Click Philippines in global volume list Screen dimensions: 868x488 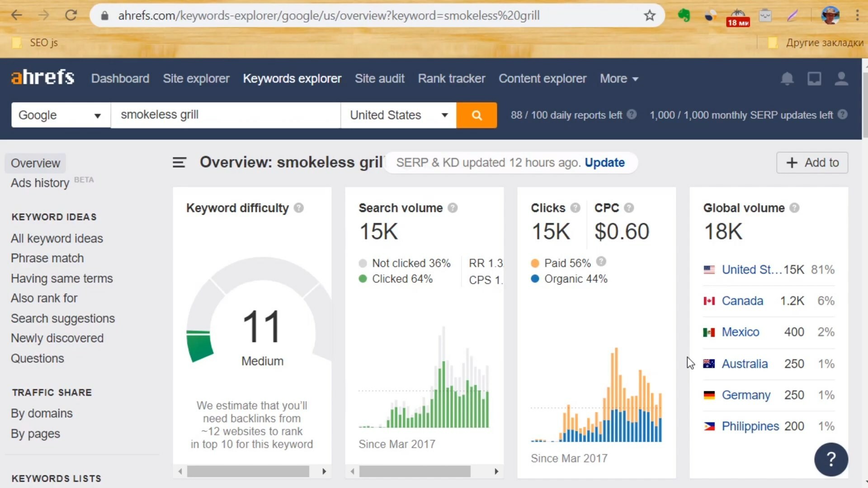click(750, 426)
